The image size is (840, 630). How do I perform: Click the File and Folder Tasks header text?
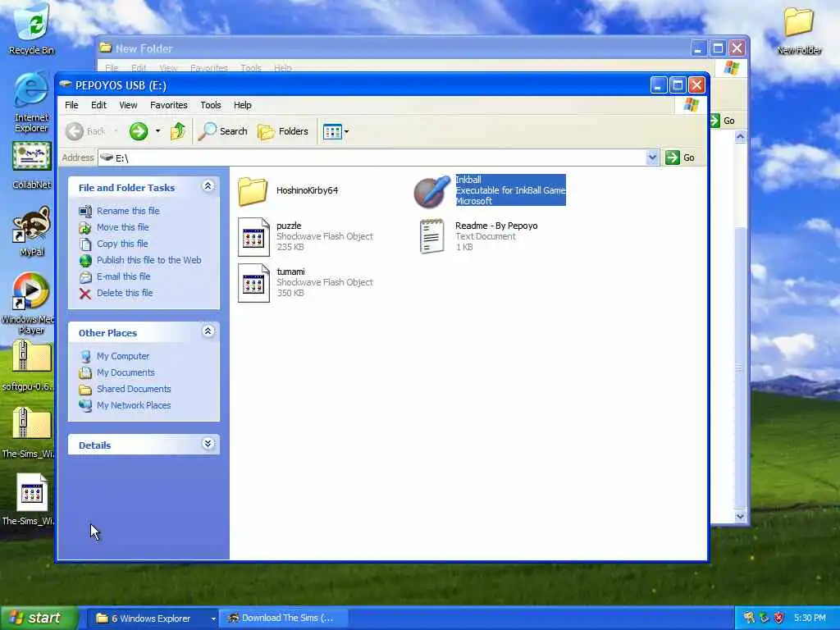[x=126, y=188]
